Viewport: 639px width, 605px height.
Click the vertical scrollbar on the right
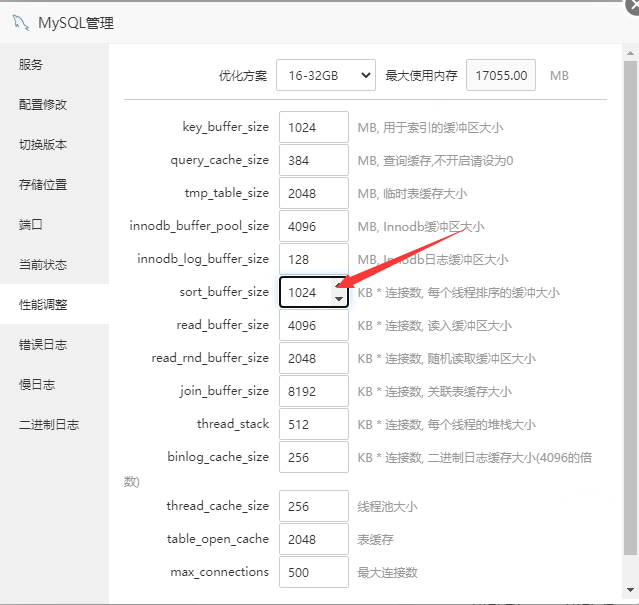629,300
